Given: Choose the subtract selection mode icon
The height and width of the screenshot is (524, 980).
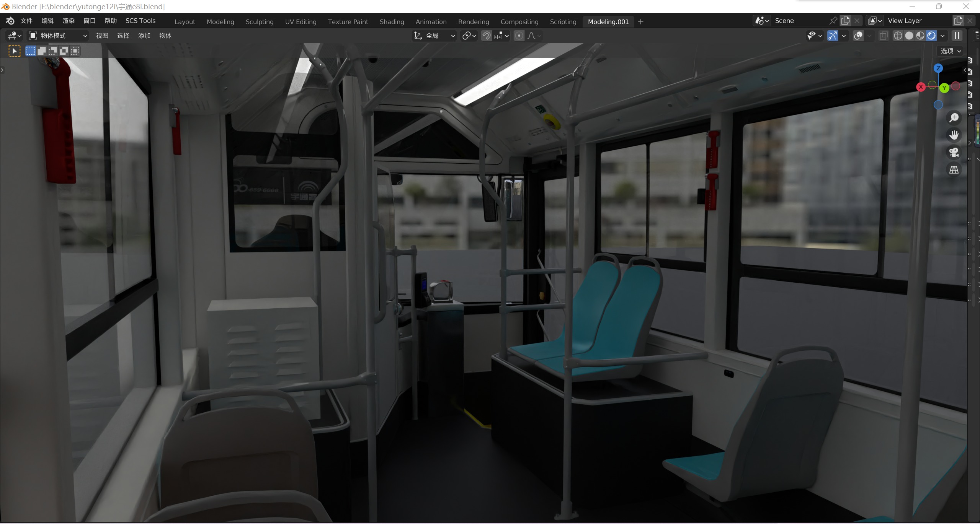Looking at the screenshot, I should point(53,51).
